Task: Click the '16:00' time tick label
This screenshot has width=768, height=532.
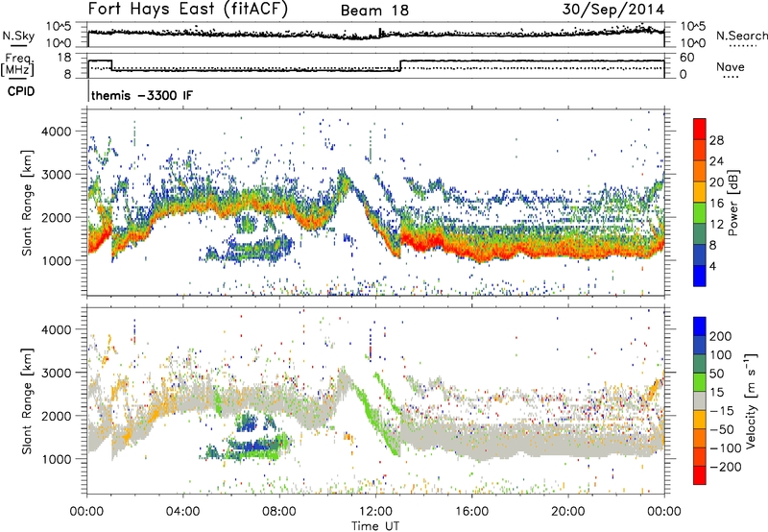Action: point(471,512)
